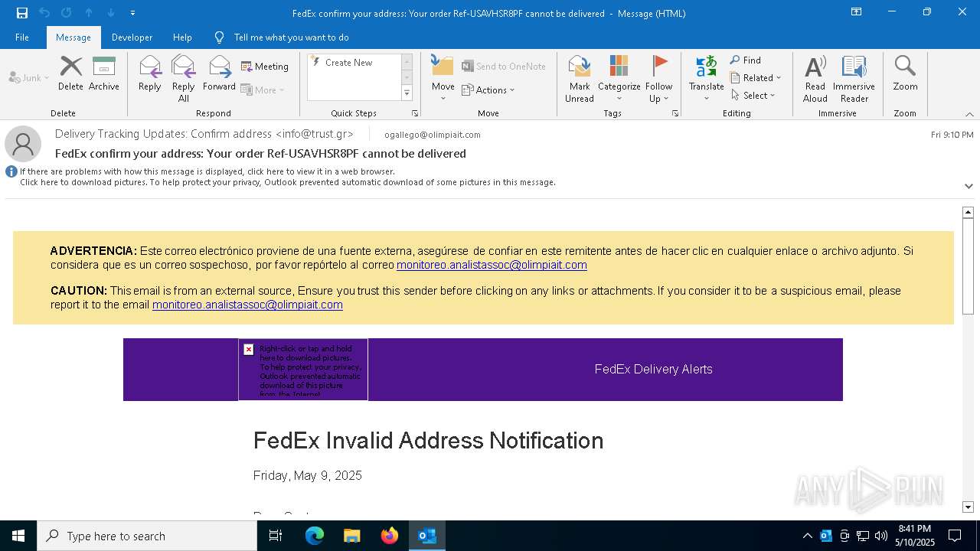The height and width of the screenshot is (551, 980).
Task: Open Task View on taskbar
Action: click(x=276, y=536)
